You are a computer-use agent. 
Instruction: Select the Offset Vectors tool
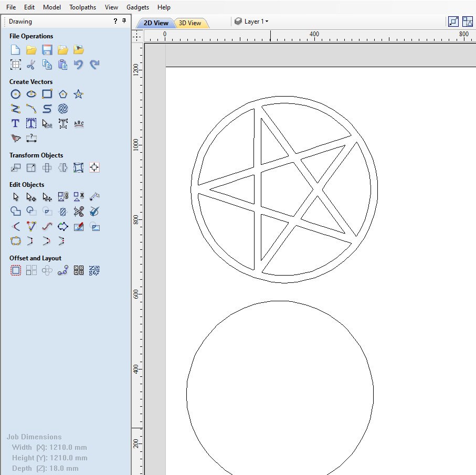pyautogui.click(x=16, y=270)
